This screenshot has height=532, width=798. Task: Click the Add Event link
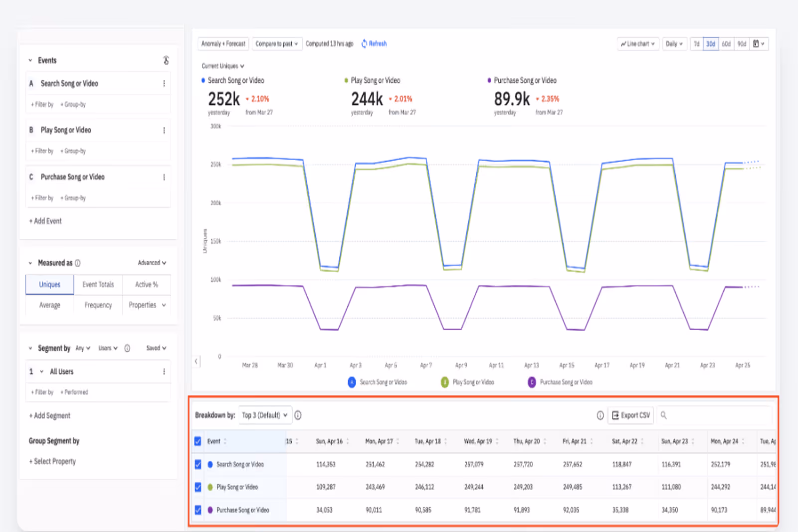pyautogui.click(x=45, y=221)
